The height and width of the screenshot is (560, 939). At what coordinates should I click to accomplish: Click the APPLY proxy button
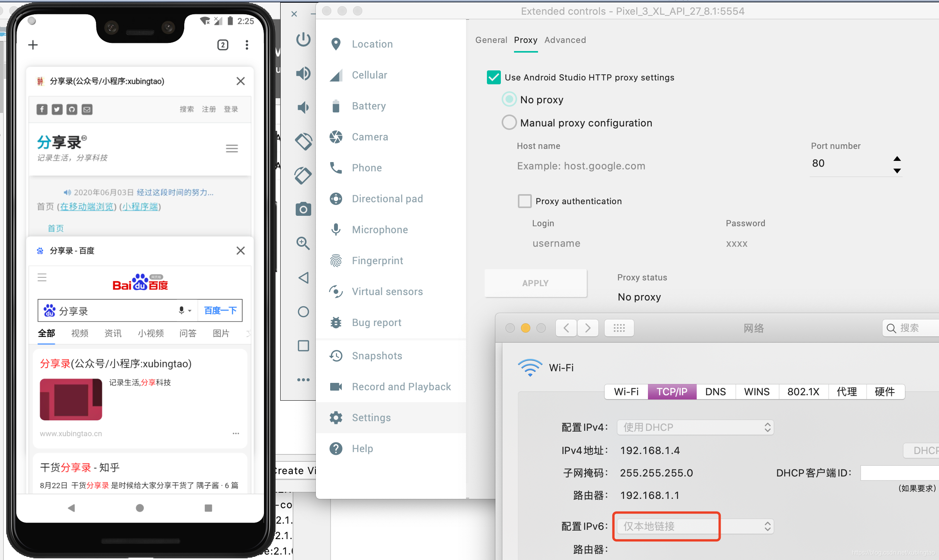[535, 283]
